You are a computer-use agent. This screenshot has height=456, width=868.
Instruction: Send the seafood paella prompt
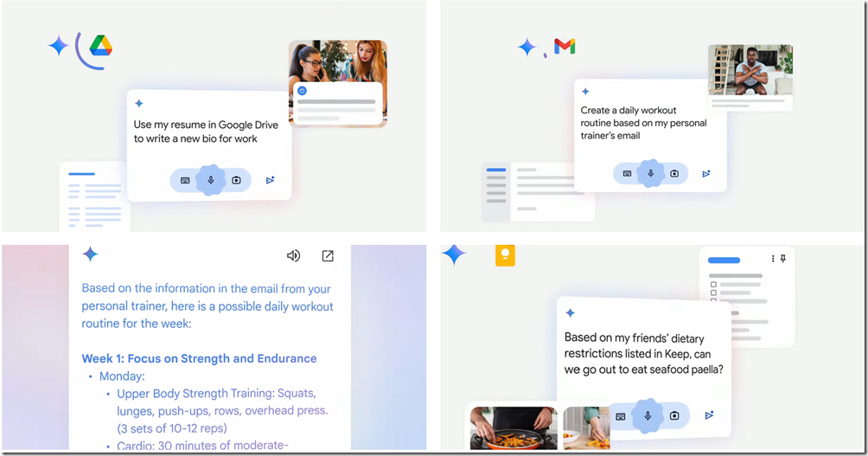[709, 415]
